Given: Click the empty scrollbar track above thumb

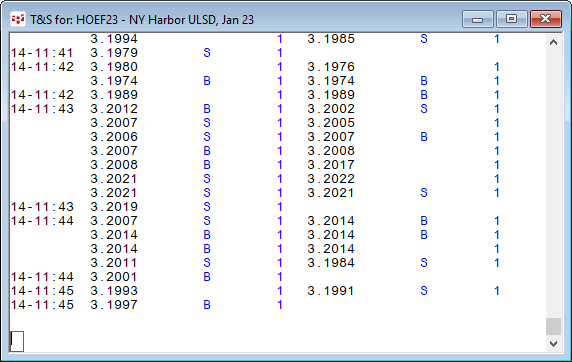Looking at the screenshot, I should 553,184.
